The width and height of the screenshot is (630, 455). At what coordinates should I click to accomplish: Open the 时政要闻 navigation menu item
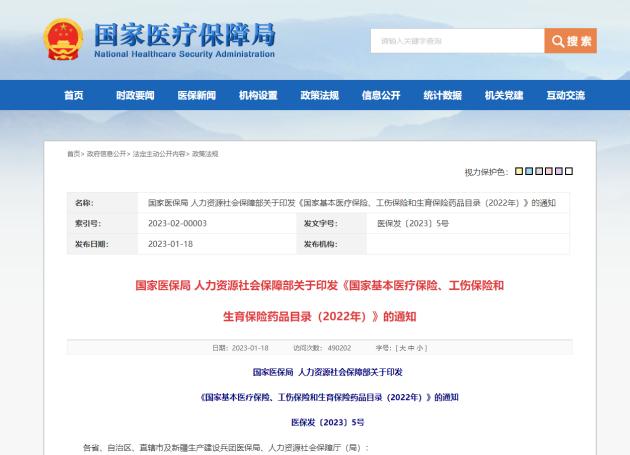pos(135,95)
